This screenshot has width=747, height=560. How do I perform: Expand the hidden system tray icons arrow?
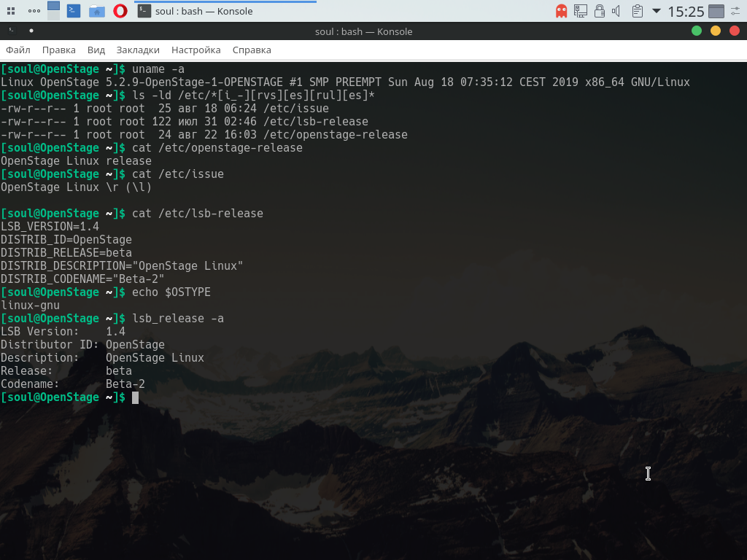657,10
